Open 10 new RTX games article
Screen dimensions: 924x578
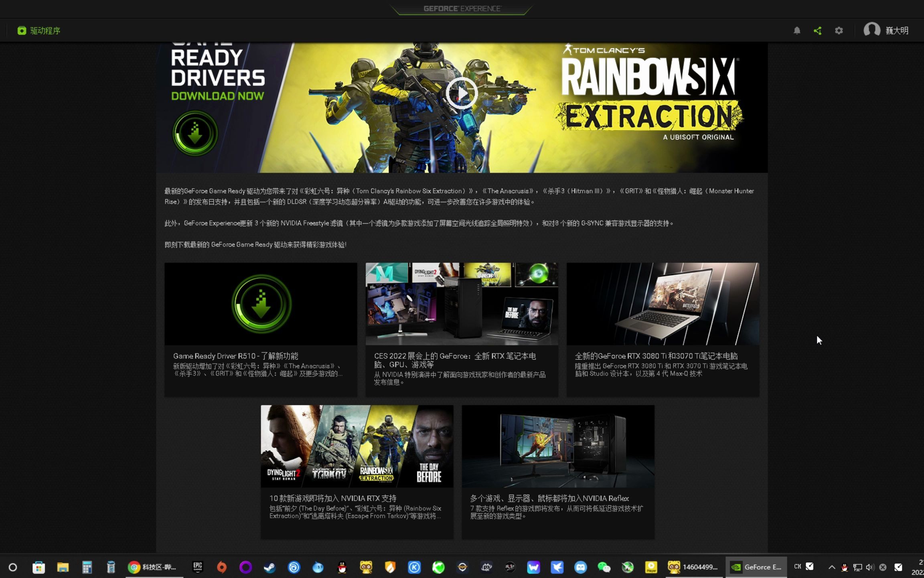click(x=357, y=446)
